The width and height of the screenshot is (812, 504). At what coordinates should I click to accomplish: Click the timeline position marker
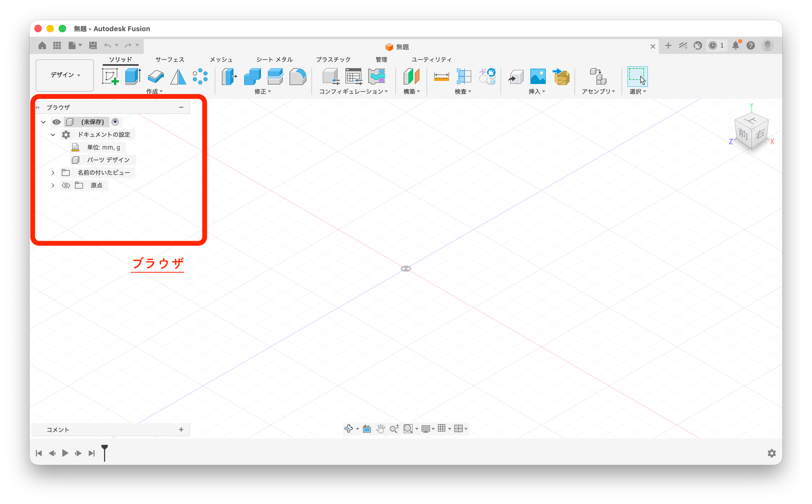(105, 453)
